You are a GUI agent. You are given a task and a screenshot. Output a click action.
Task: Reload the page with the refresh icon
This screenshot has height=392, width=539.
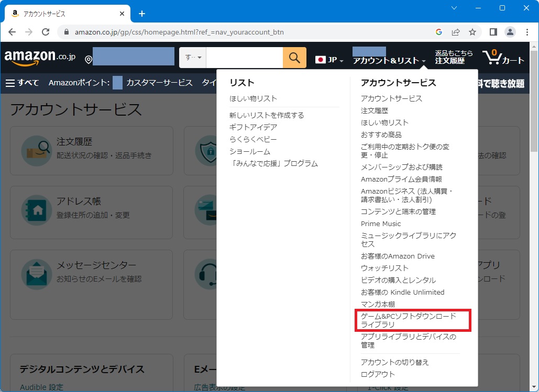[46, 32]
